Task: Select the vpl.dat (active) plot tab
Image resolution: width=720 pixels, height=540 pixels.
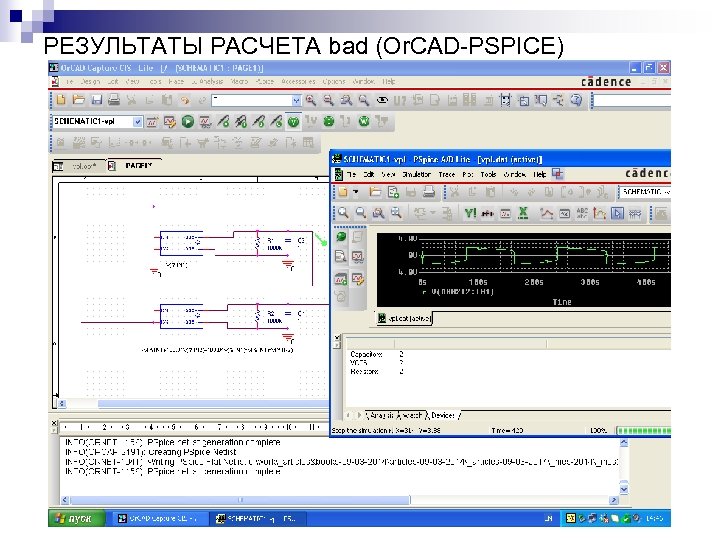Action: [405, 318]
